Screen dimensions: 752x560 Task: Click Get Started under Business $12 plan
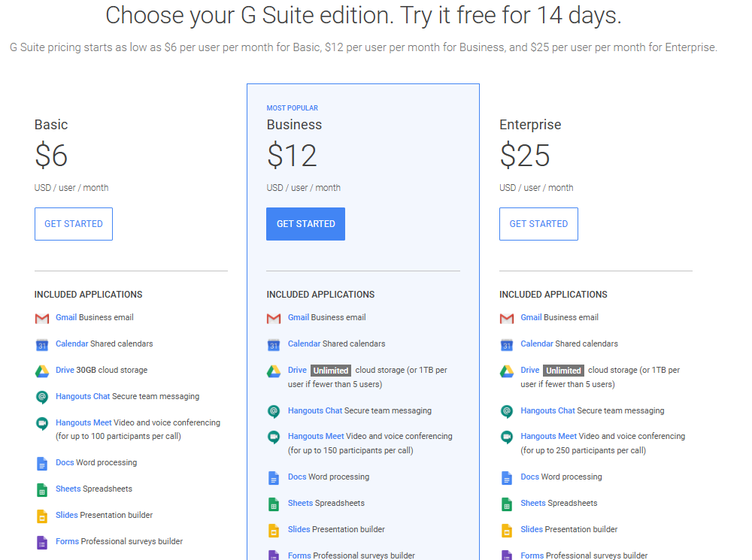(305, 224)
